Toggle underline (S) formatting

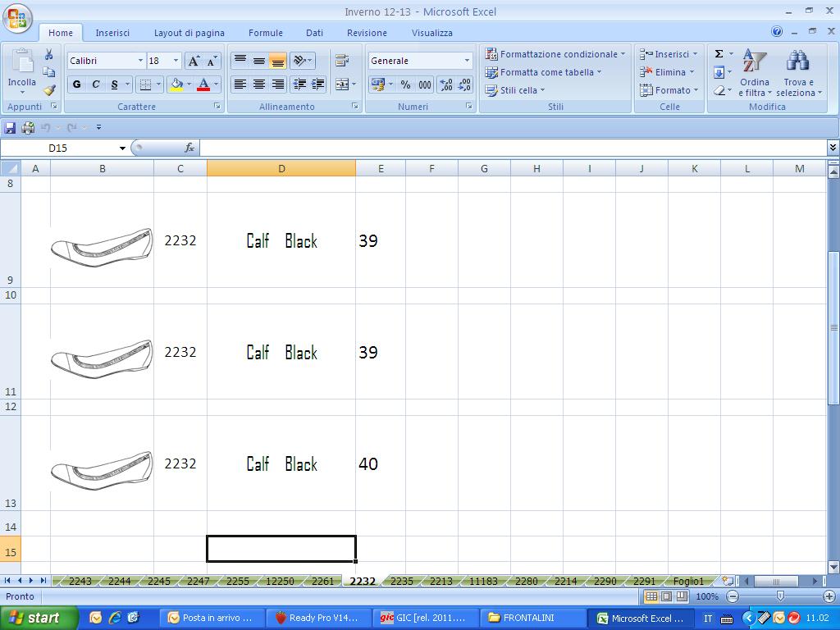click(114, 84)
